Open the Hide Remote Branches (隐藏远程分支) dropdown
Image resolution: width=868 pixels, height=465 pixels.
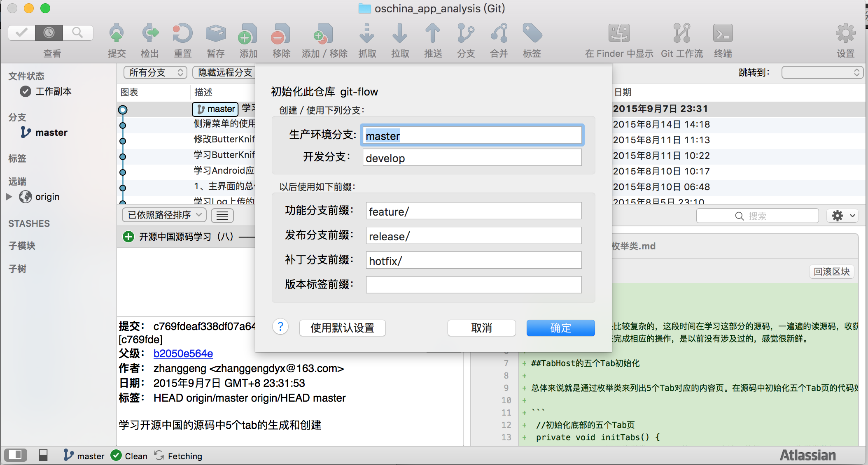coord(224,72)
